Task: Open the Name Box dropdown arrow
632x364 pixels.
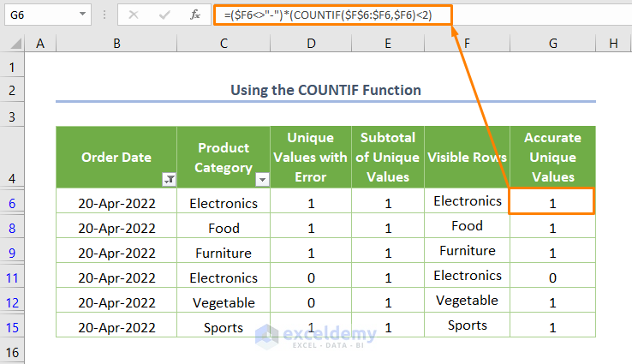Action: 82,15
